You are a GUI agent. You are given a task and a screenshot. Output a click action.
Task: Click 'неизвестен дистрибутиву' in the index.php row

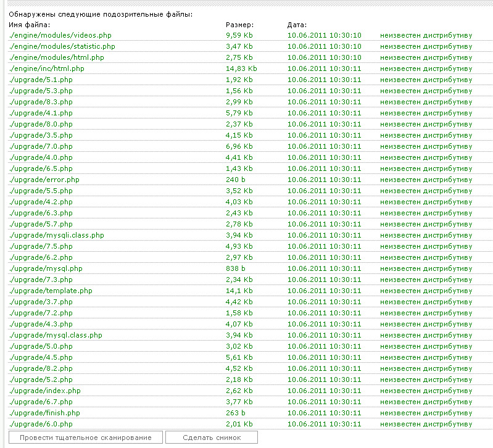426,391
